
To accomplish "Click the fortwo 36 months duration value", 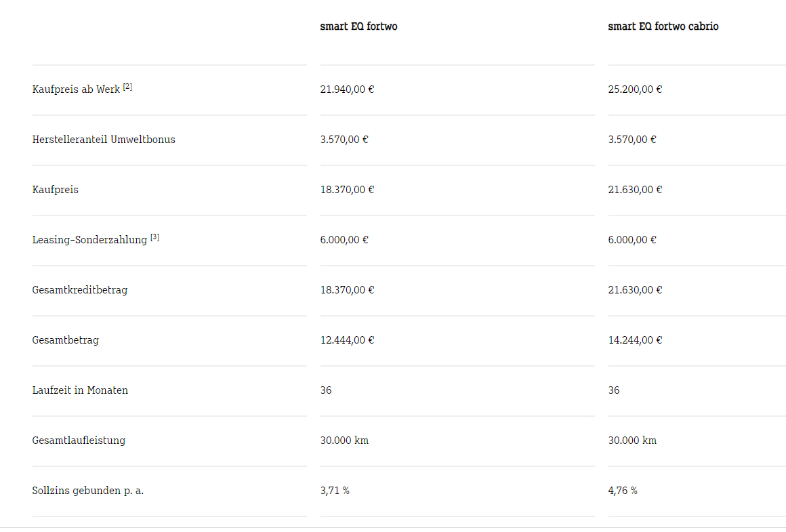I will pos(326,390).
